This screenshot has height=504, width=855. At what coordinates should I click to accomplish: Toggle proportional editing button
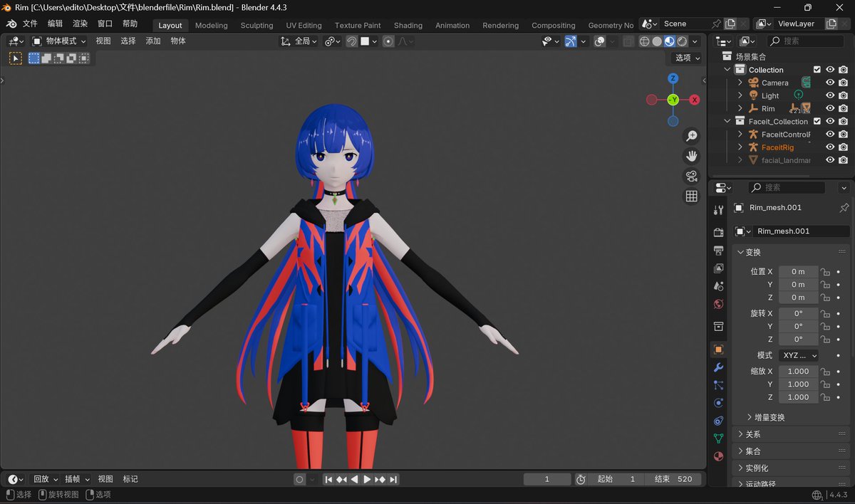388,41
